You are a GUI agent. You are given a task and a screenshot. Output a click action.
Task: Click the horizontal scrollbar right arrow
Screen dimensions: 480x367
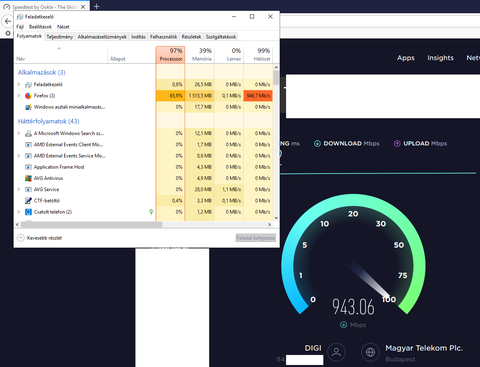coord(270,225)
